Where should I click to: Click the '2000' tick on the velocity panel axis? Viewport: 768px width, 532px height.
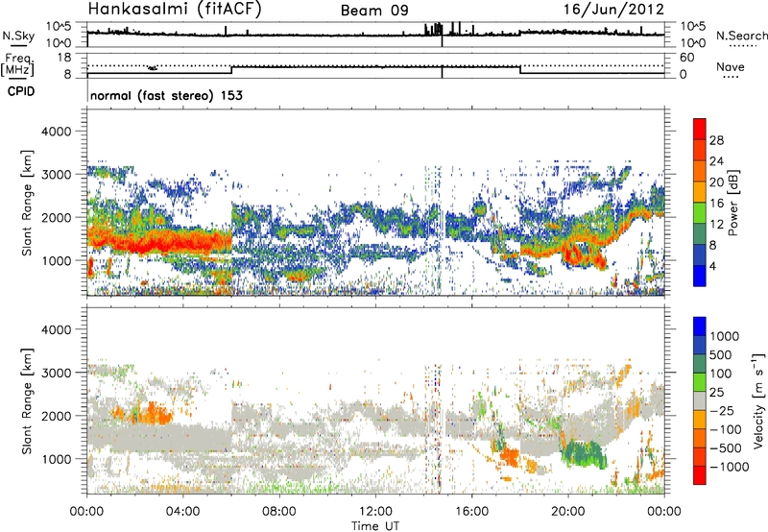tap(56, 416)
